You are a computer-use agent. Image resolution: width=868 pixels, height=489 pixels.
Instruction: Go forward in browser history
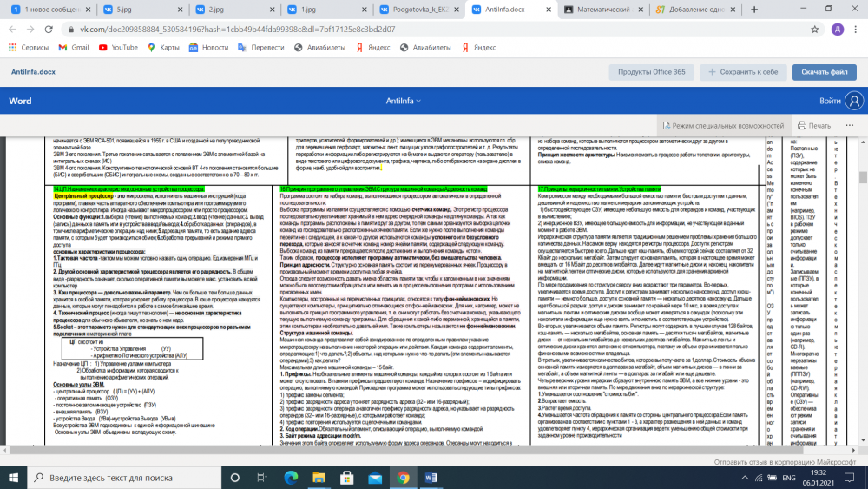[30, 30]
